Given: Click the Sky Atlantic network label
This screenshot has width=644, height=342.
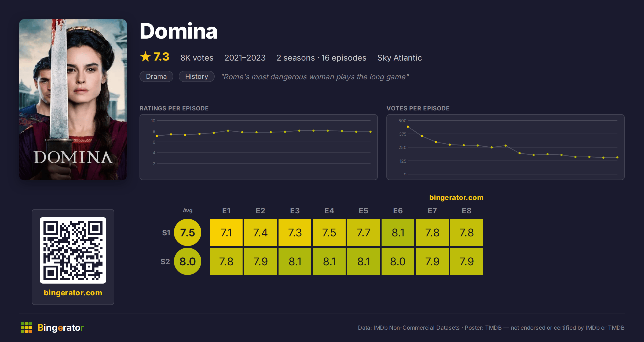Looking at the screenshot, I should (400, 58).
